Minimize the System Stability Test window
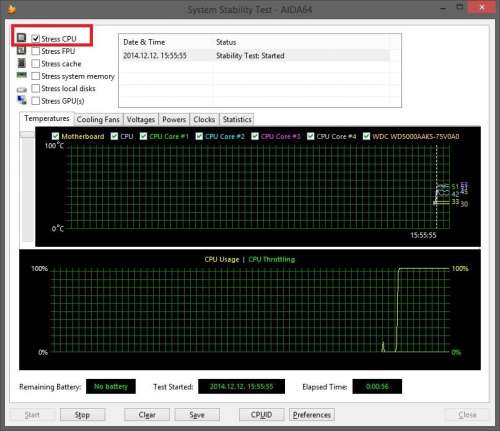This screenshot has width=500, height=431. 443,8
